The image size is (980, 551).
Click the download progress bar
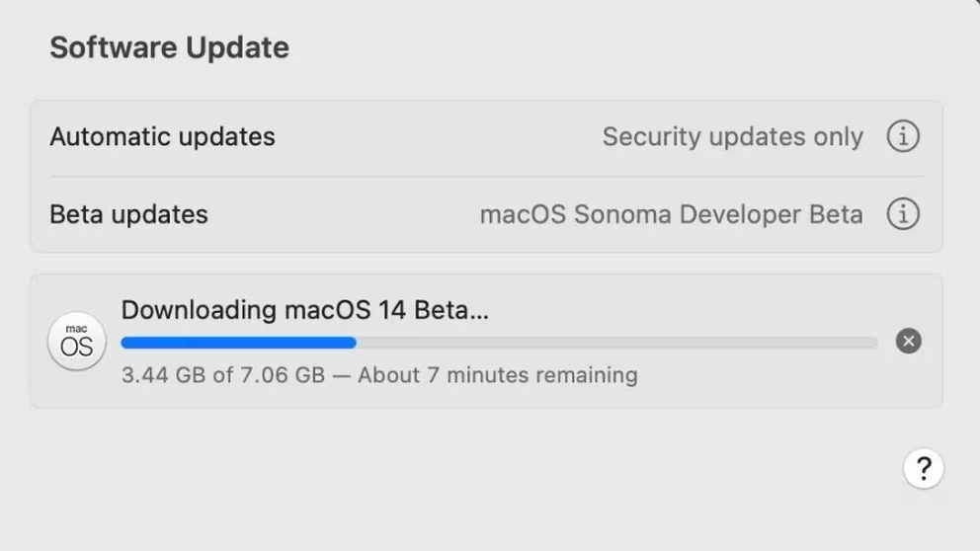pyautogui.click(x=499, y=343)
